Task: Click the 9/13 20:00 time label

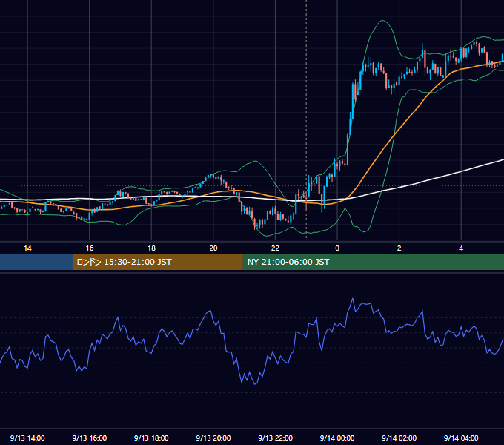Action: (213, 438)
